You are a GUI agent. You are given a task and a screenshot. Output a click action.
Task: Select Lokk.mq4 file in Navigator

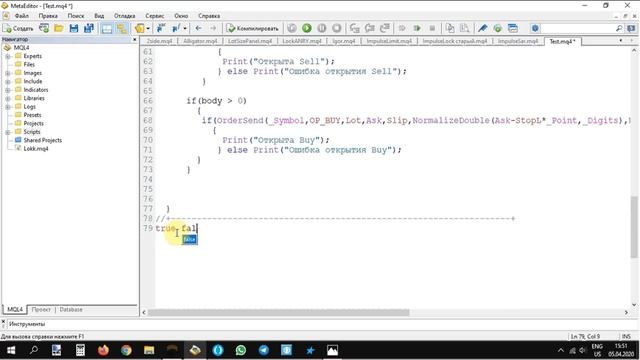click(36, 149)
